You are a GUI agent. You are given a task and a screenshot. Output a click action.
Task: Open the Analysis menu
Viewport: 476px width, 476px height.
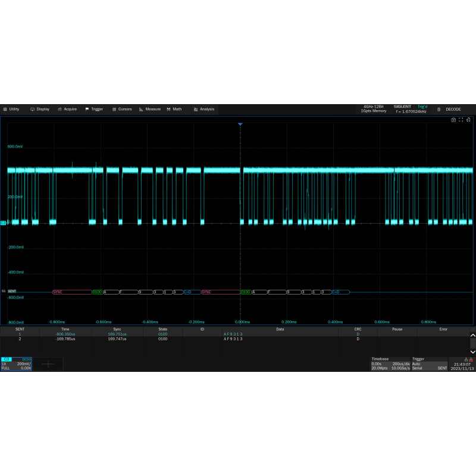203,109
